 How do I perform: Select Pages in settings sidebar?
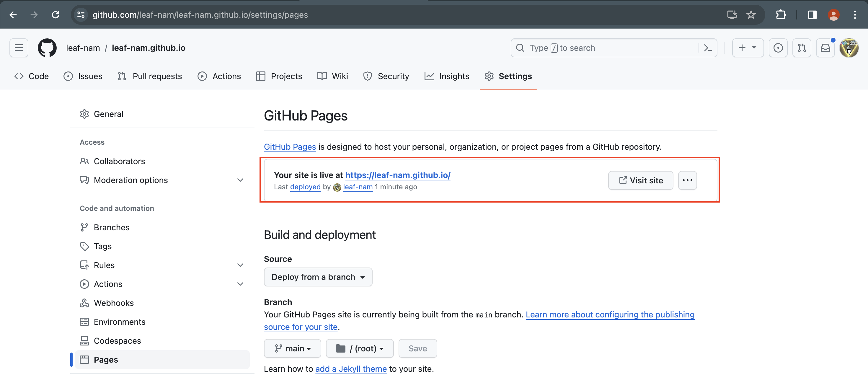tap(162, 360)
